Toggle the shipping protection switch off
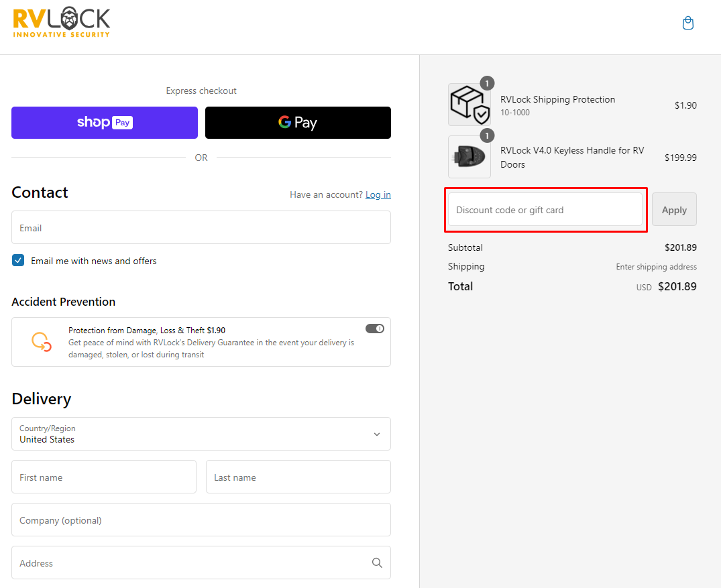721x588 pixels. click(374, 329)
